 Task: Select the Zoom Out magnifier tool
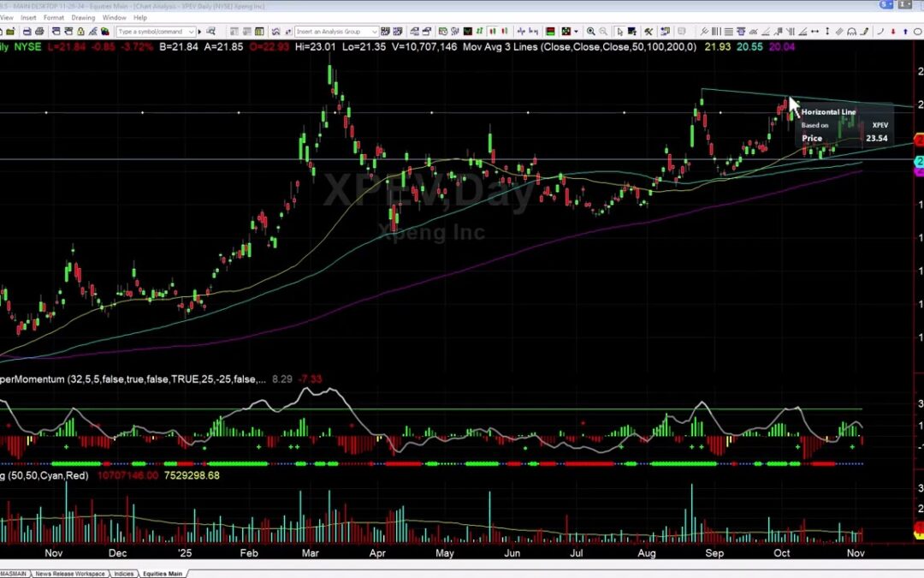pos(604,31)
